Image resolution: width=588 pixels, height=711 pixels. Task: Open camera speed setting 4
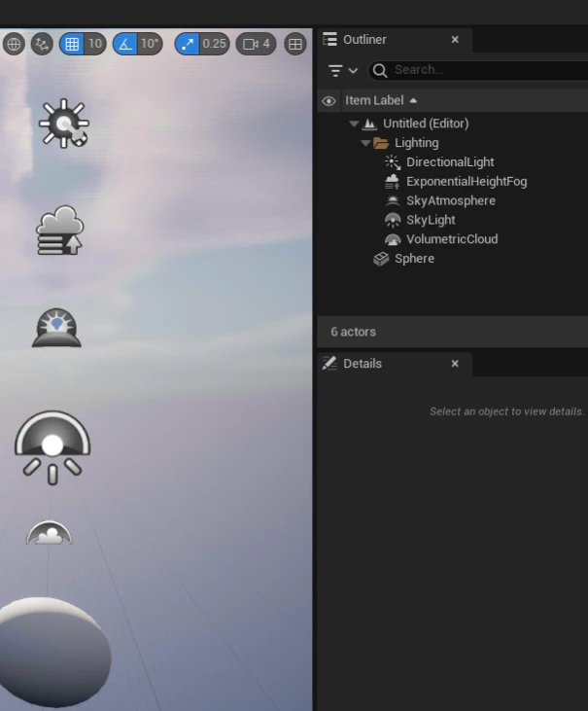[x=256, y=44]
